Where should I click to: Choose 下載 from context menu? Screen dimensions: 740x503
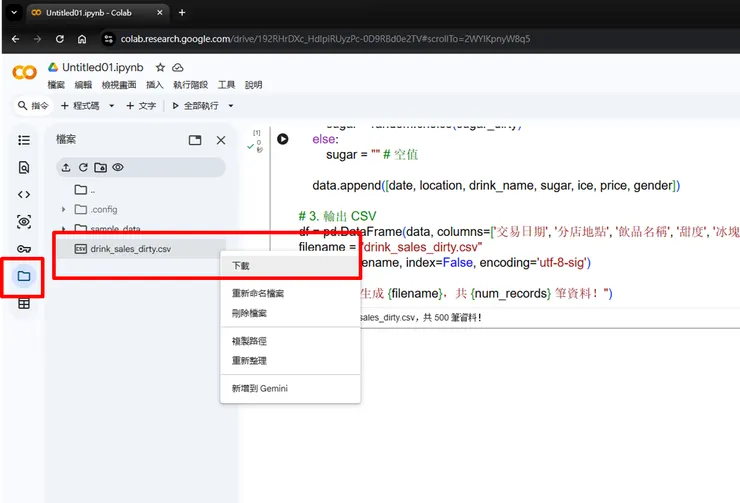pyautogui.click(x=290, y=266)
